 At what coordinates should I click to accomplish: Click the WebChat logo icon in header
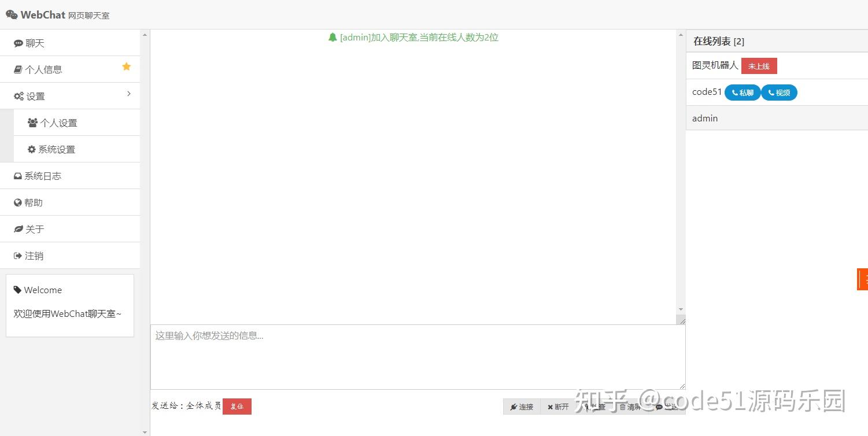11,14
